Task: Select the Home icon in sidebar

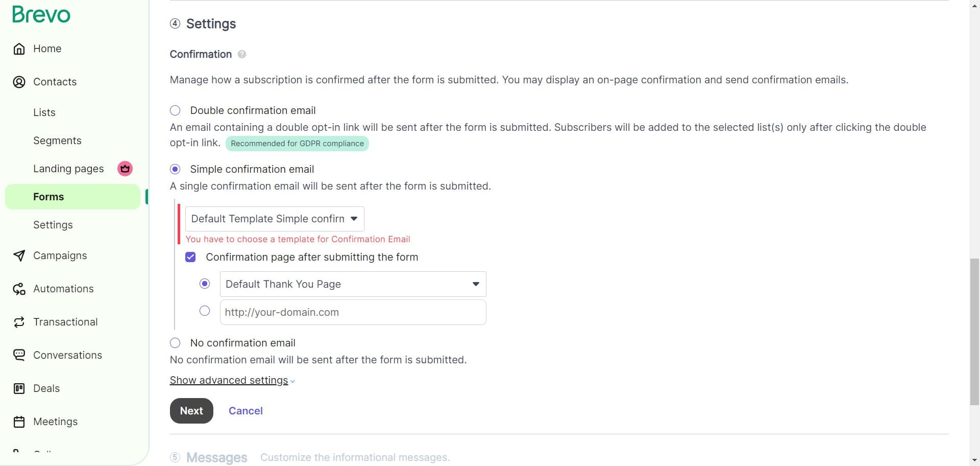Action: click(19, 49)
